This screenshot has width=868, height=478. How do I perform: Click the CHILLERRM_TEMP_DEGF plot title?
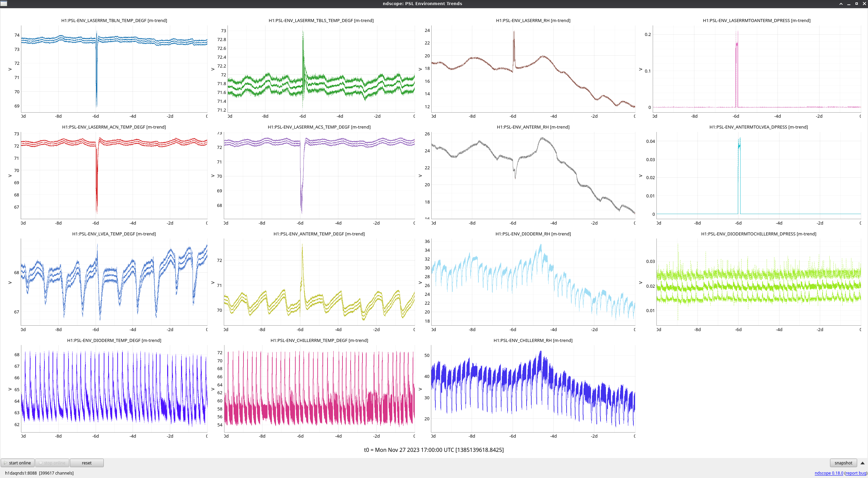click(319, 340)
